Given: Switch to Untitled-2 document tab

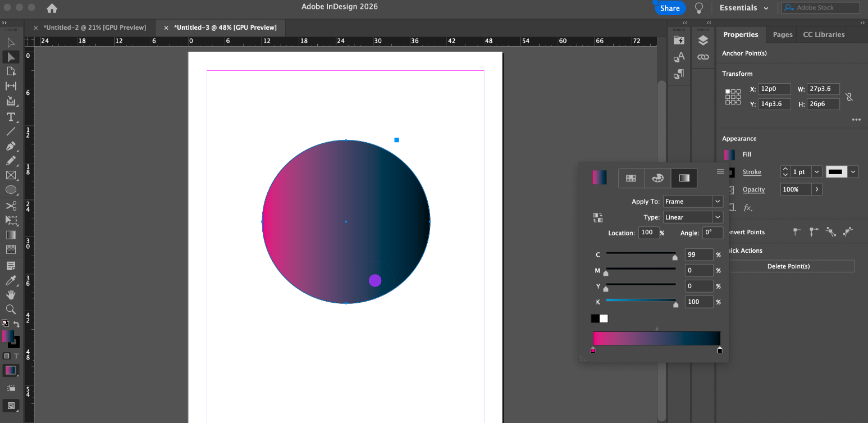Looking at the screenshot, I should (x=94, y=28).
